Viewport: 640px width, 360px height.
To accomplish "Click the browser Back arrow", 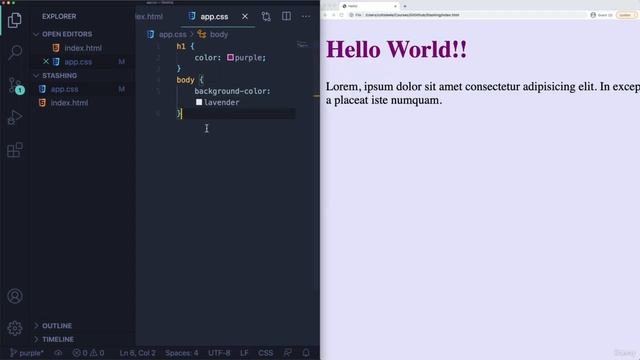I will click(x=325, y=15).
